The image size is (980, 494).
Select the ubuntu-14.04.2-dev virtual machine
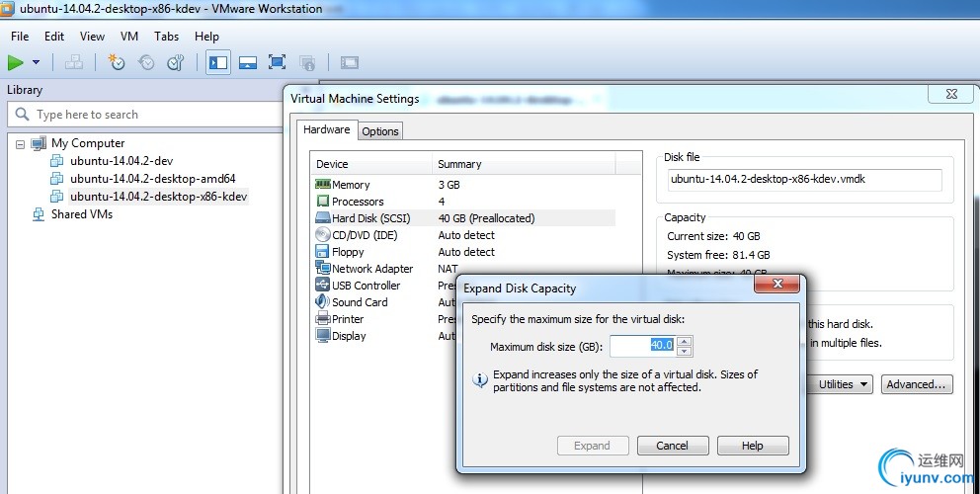[x=122, y=161]
